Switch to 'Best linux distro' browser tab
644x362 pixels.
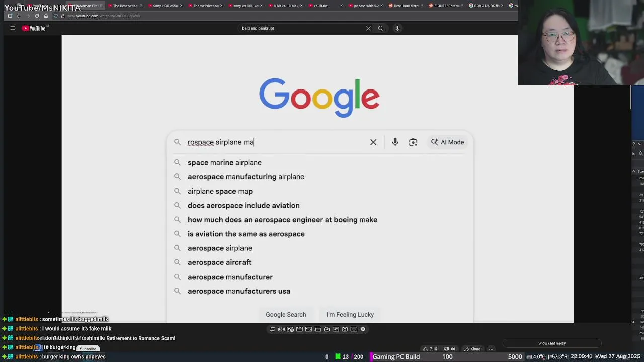point(406,6)
